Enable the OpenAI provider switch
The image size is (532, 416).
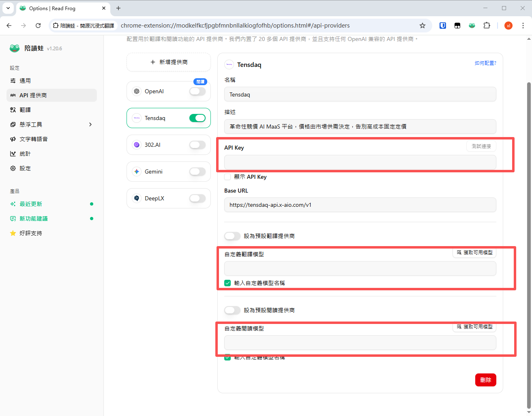coord(197,91)
